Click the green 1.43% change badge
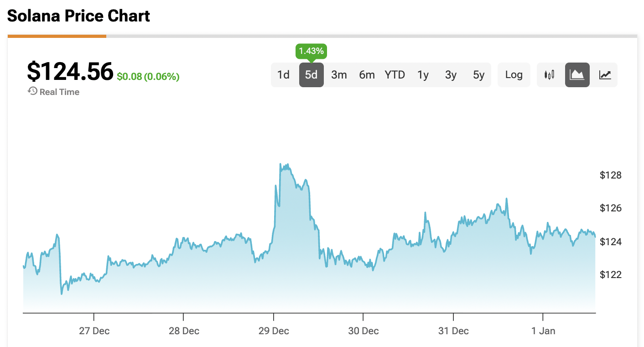 (311, 51)
